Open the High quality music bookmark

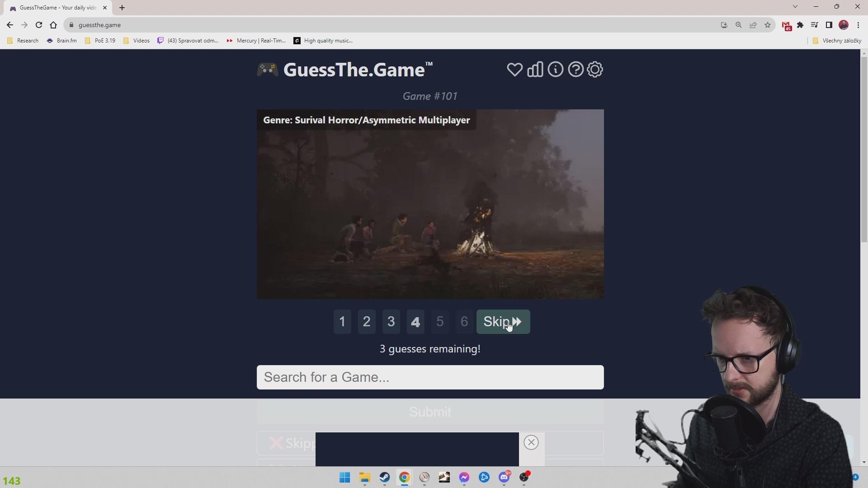click(x=323, y=41)
